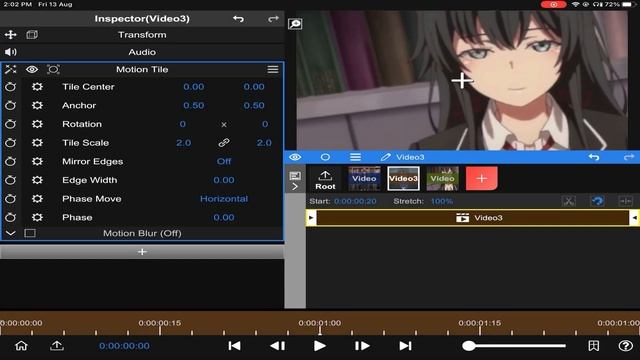Screen dimensions: 640x360
Task: Rename layer via pencil Video3
Action: pyautogui.click(x=402, y=157)
